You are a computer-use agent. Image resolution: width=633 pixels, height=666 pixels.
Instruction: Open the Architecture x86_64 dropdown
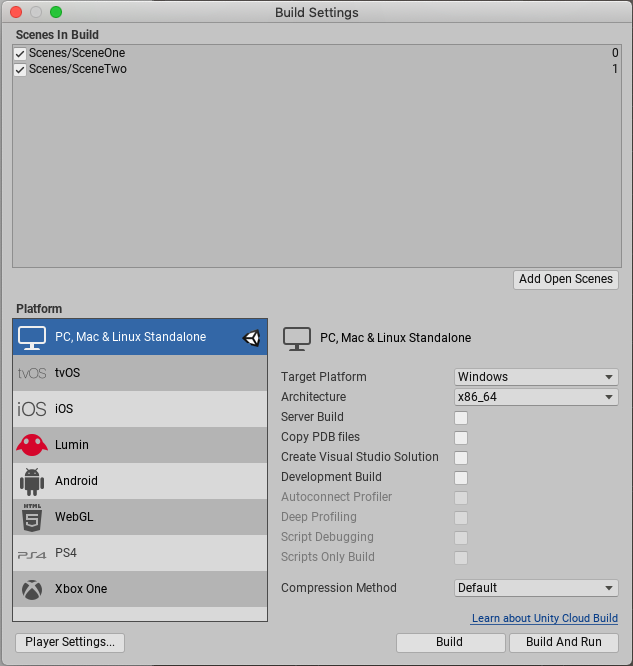(536, 397)
